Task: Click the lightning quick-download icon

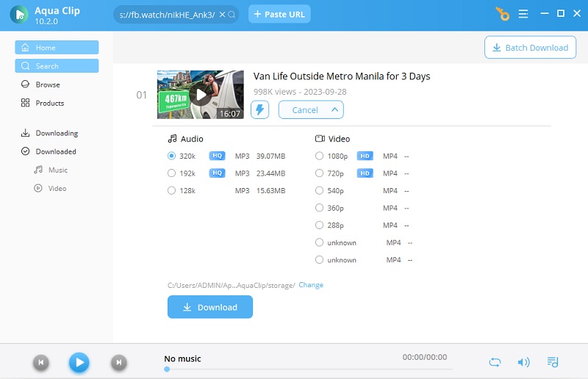Action: (x=260, y=110)
